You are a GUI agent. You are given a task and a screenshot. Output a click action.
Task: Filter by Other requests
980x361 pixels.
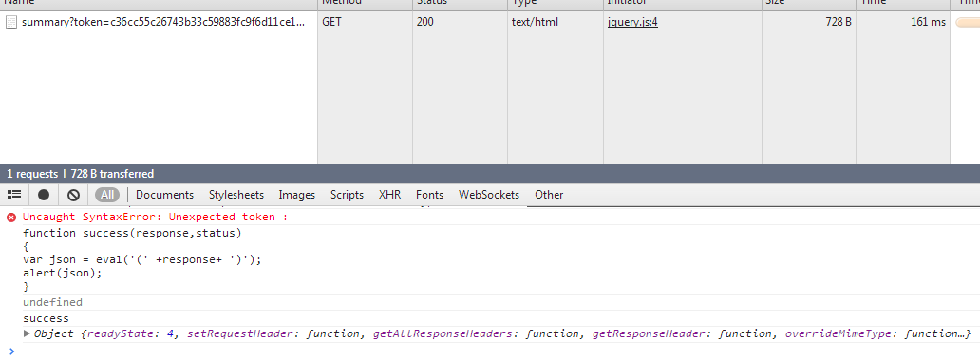[549, 195]
